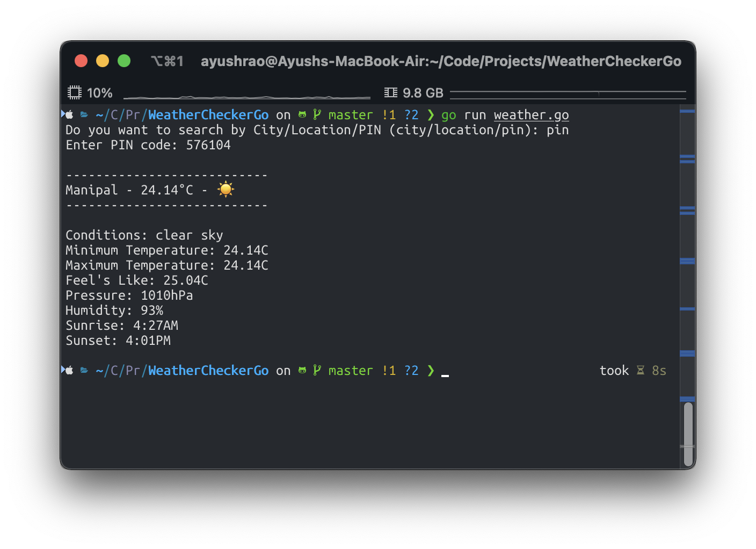
Task: Click the sun emoji in the Manipal weather line
Action: coord(226,189)
